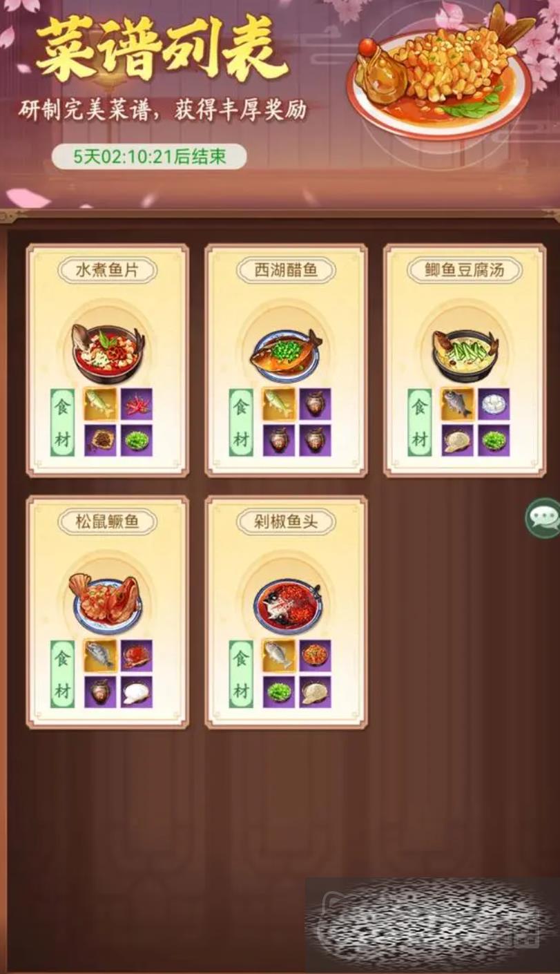The height and width of the screenshot is (974, 560).
Task: Tap the chopped chili ingredient in 剁椒鱼头
Action: pyautogui.click(x=315, y=656)
